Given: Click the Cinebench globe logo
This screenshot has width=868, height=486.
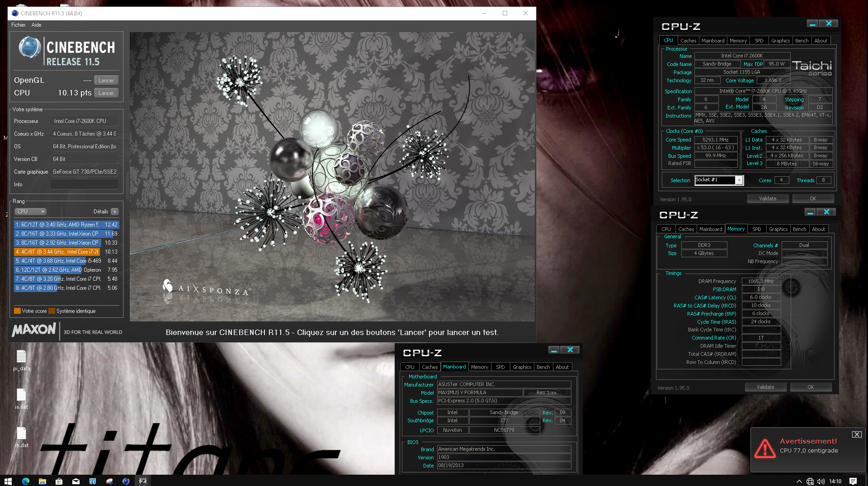Looking at the screenshot, I should (x=30, y=47).
